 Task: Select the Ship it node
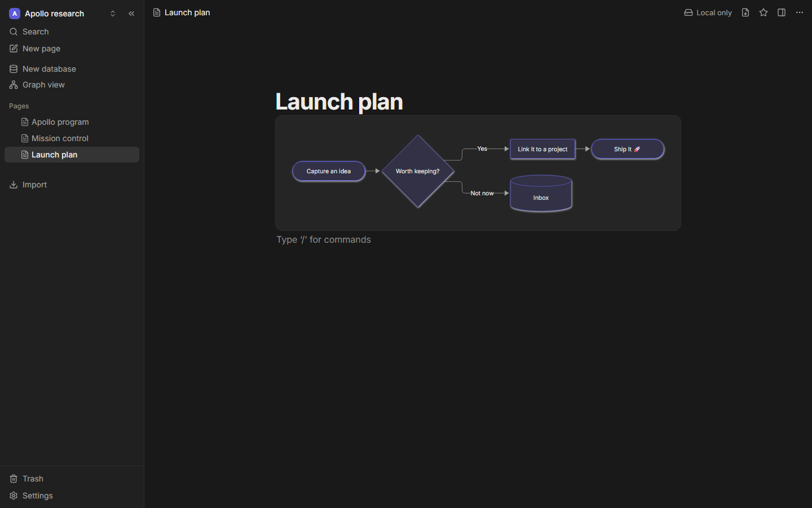628,149
